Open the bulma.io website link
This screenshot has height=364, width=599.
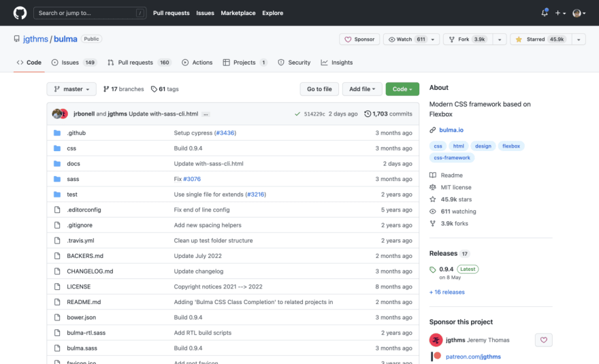451,130
